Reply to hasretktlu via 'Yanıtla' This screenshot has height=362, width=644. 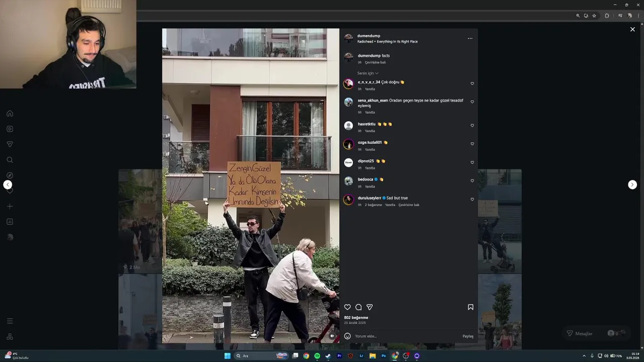pos(370,131)
